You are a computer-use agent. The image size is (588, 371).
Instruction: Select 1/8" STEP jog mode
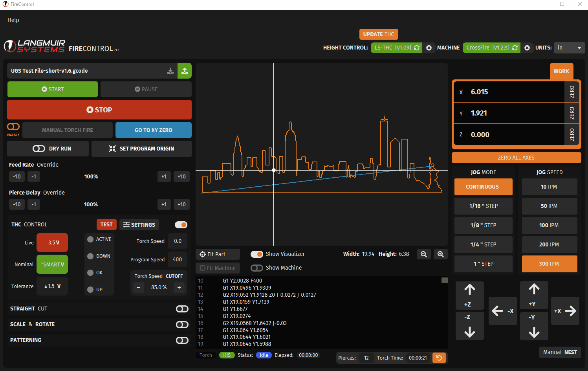point(484,225)
